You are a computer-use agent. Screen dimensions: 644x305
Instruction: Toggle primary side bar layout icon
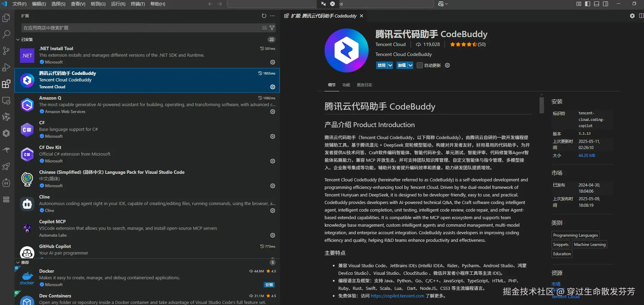pos(588,4)
